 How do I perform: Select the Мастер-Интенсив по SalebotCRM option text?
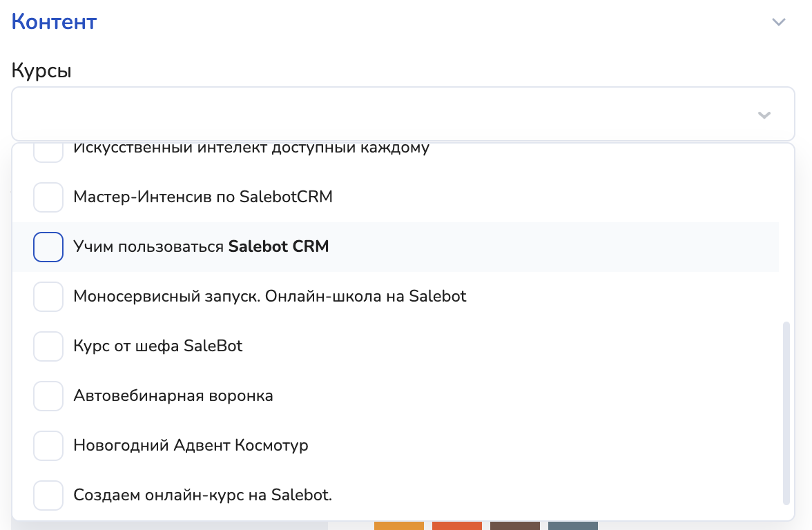click(203, 197)
